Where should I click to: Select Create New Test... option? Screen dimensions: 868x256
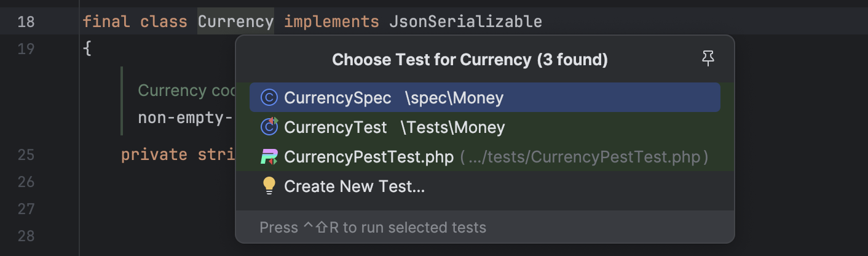click(354, 186)
